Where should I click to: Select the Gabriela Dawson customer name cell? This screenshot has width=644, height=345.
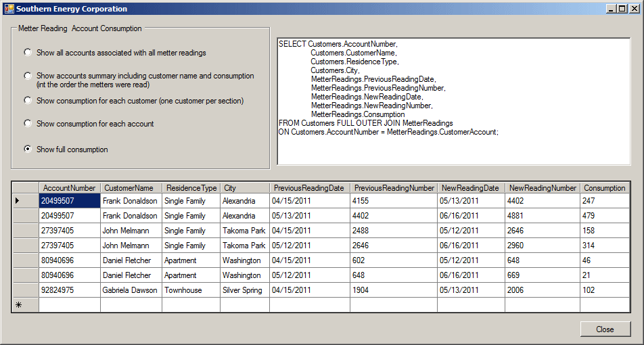[x=131, y=290]
